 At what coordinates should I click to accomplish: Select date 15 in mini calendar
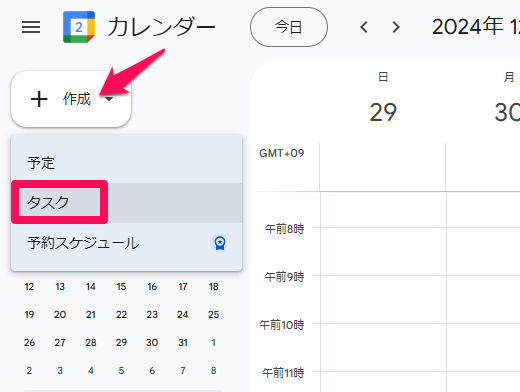pos(121,287)
